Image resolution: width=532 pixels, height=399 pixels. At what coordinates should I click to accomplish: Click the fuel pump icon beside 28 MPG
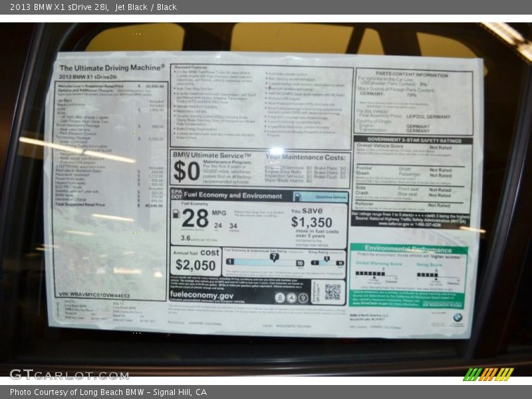coord(176,213)
